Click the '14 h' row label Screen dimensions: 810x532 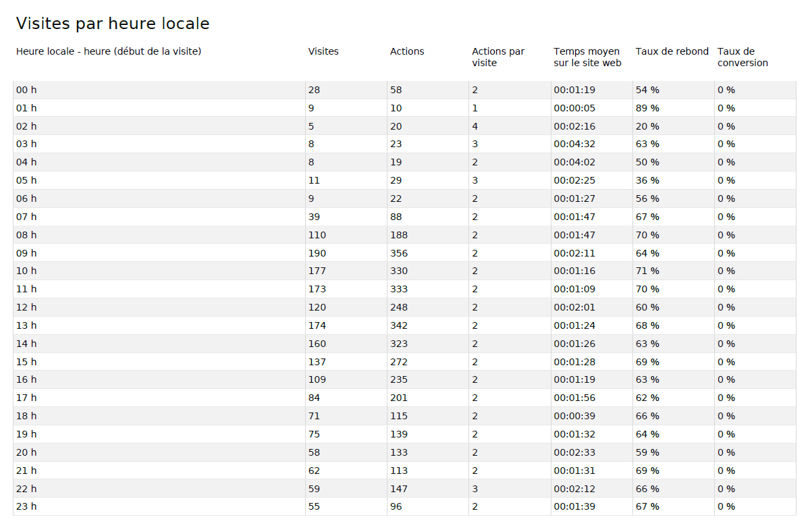26,344
